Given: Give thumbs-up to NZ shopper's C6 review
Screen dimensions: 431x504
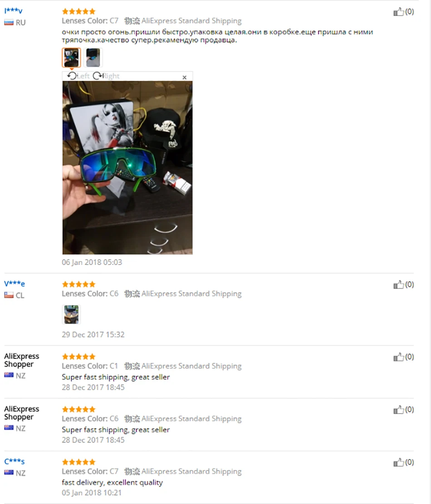Looking at the screenshot, I should (x=398, y=410).
